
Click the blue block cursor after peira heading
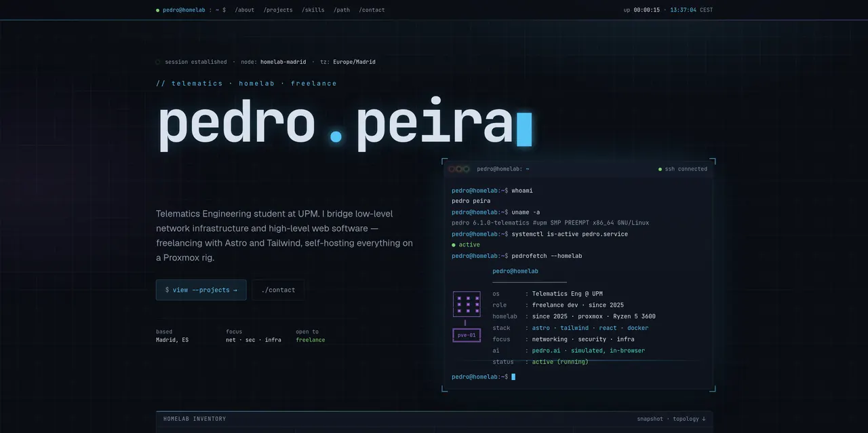pyautogui.click(x=524, y=130)
